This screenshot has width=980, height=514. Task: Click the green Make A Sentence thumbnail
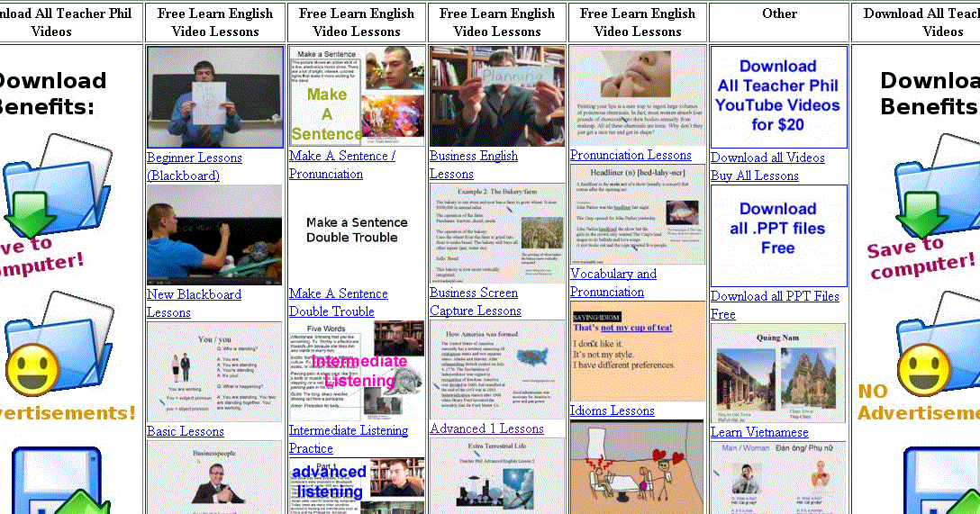tap(357, 96)
